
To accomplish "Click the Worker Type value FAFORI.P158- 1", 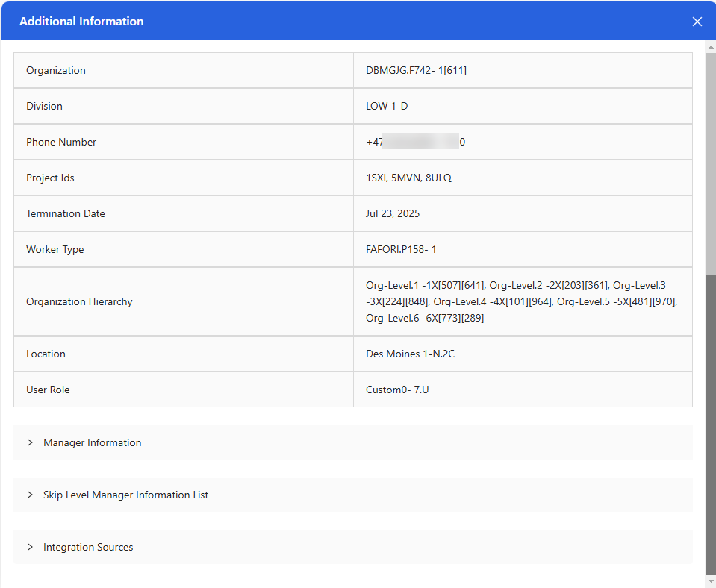I will (401, 249).
